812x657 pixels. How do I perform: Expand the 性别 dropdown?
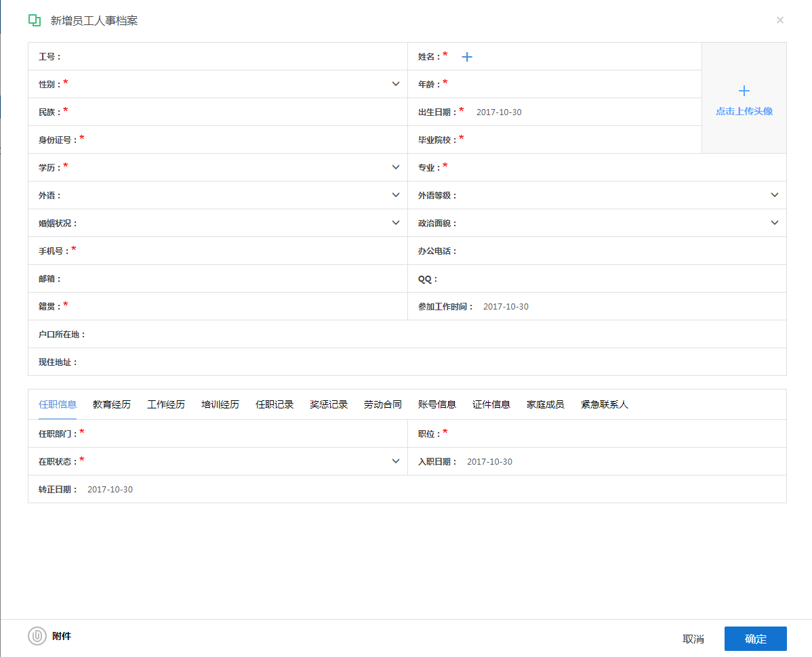tap(396, 84)
